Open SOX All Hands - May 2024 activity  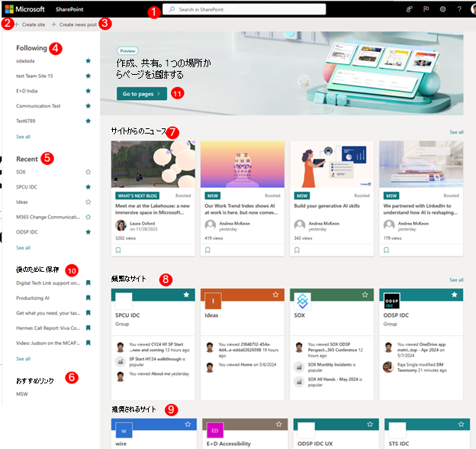click(x=335, y=382)
